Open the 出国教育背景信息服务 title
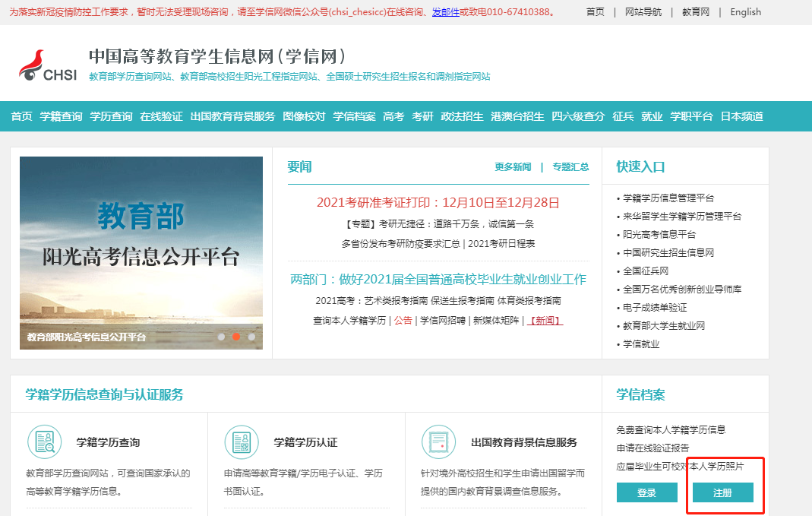 pos(524,442)
